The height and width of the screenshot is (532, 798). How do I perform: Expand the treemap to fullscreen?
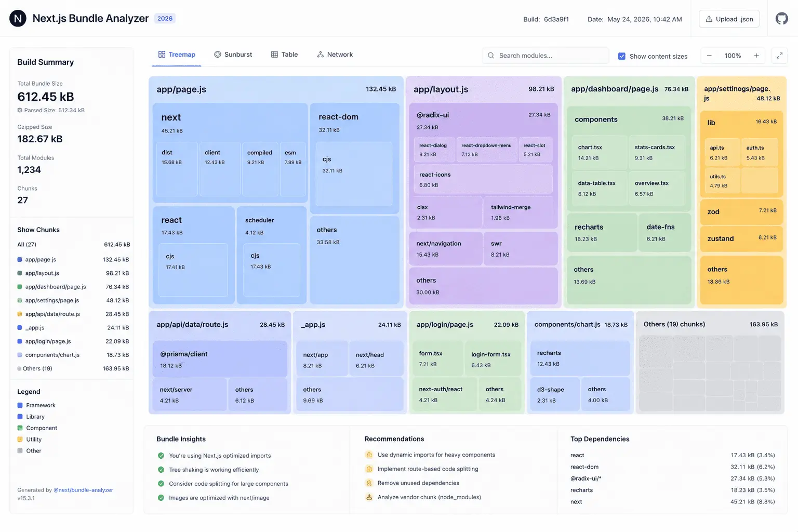coord(779,56)
